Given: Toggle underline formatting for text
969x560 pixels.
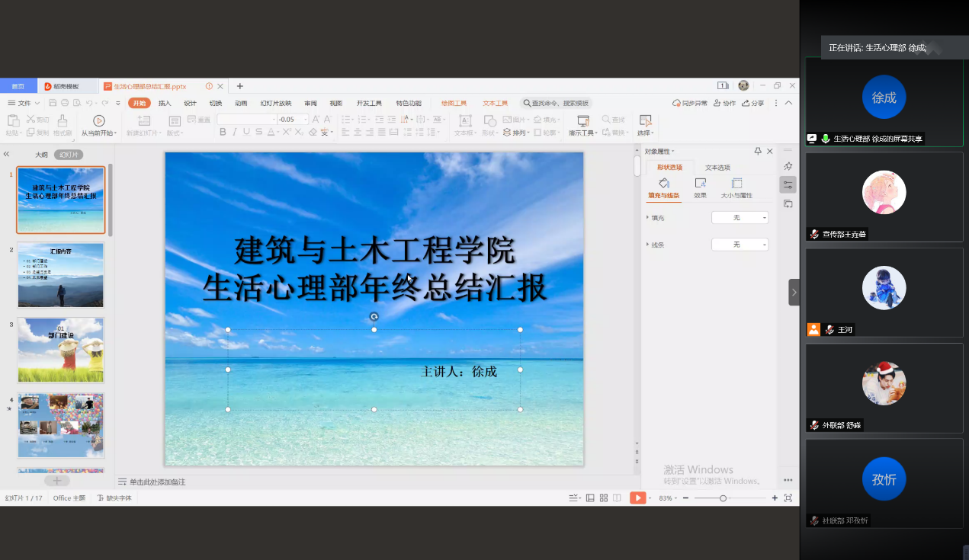Looking at the screenshot, I should coord(245,131).
